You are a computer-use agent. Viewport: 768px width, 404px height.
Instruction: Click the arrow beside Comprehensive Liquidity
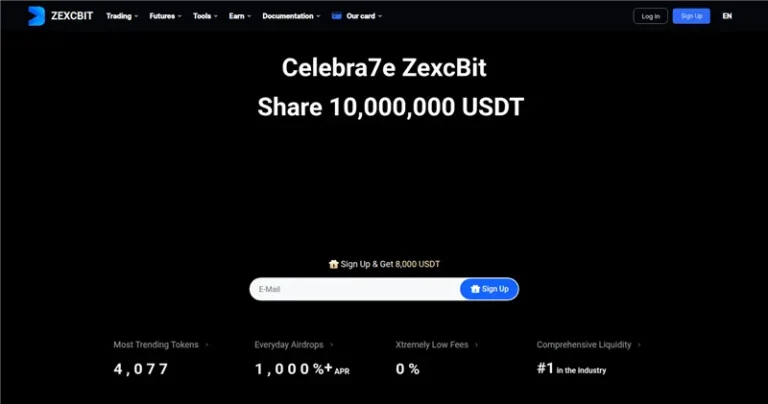coord(639,345)
